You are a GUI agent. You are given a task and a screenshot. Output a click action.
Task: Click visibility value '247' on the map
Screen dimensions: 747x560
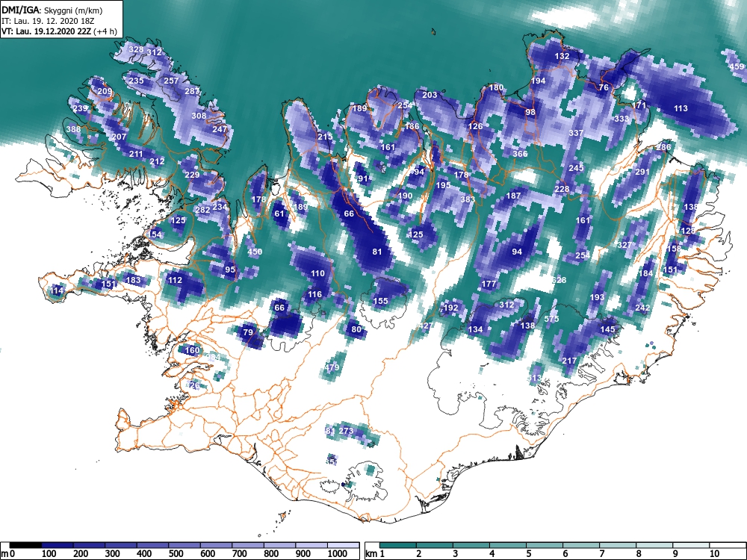click(220, 129)
